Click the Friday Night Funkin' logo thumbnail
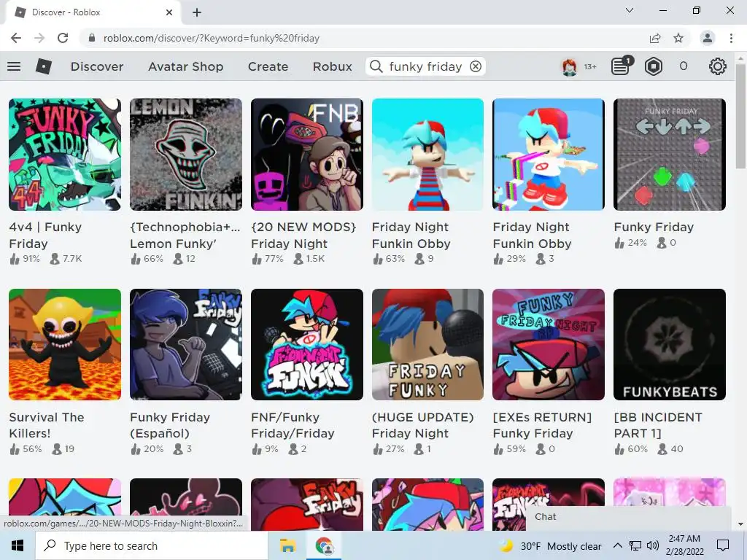This screenshot has width=747, height=560. [x=307, y=344]
